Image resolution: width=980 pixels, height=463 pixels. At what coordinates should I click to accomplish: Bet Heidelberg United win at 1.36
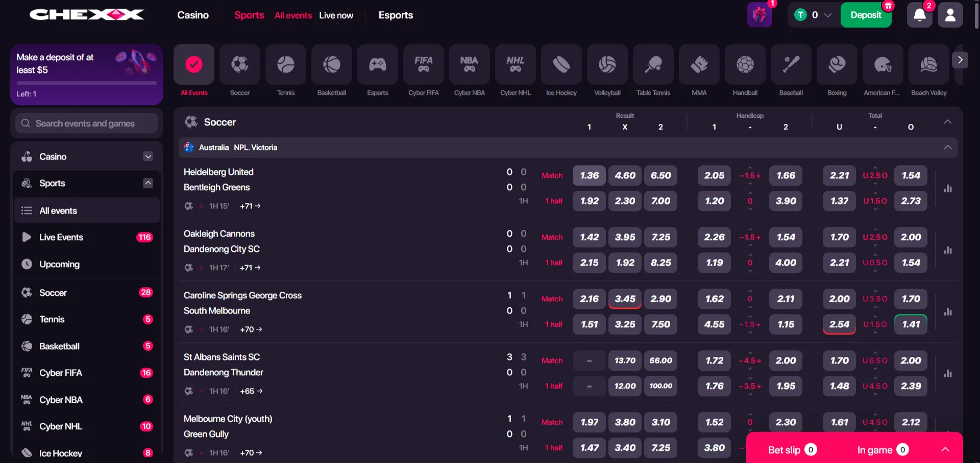[x=590, y=175]
